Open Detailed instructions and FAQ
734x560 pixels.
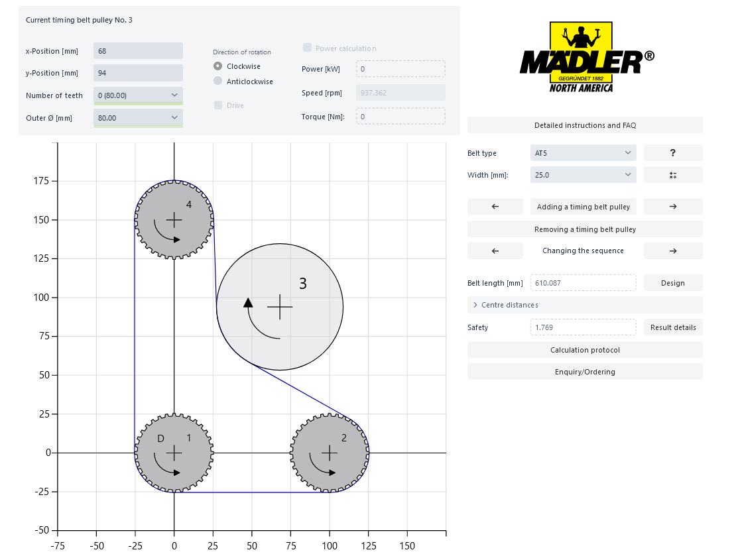(x=585, y=125)
